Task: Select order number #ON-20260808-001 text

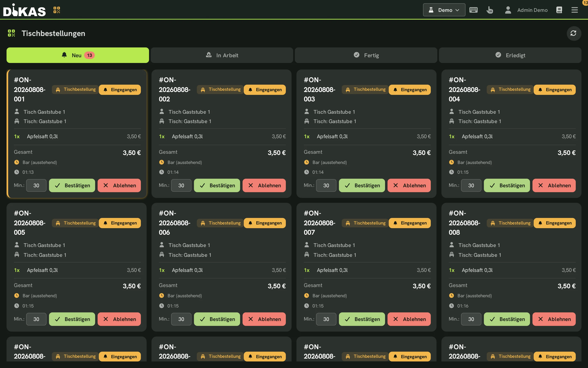Action: pos(30,90)
